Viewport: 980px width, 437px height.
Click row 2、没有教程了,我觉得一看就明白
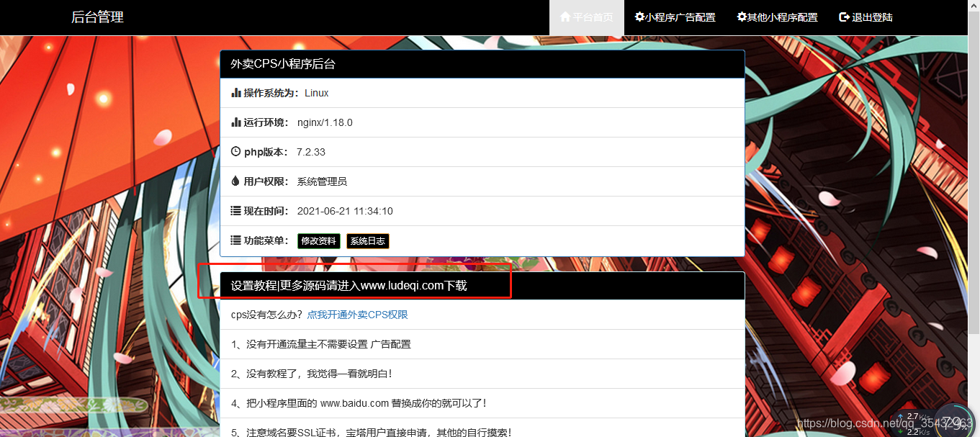coord(482,374)
